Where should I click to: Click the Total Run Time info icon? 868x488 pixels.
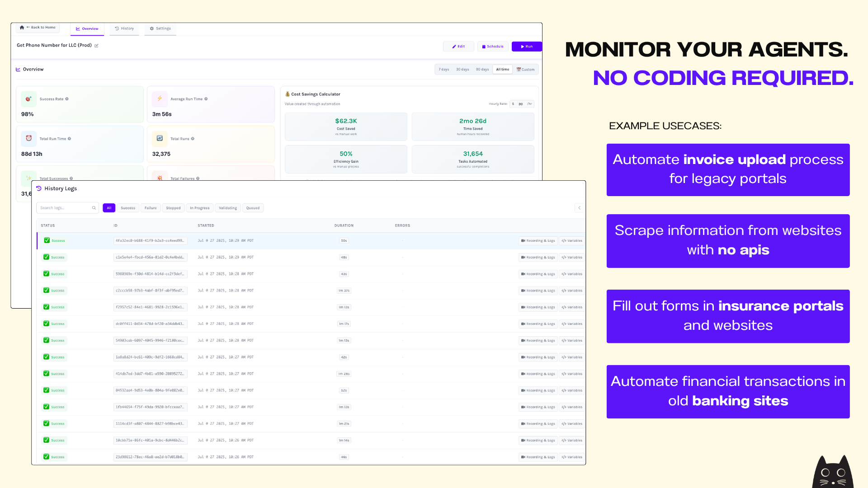click(x=69, y=139)
